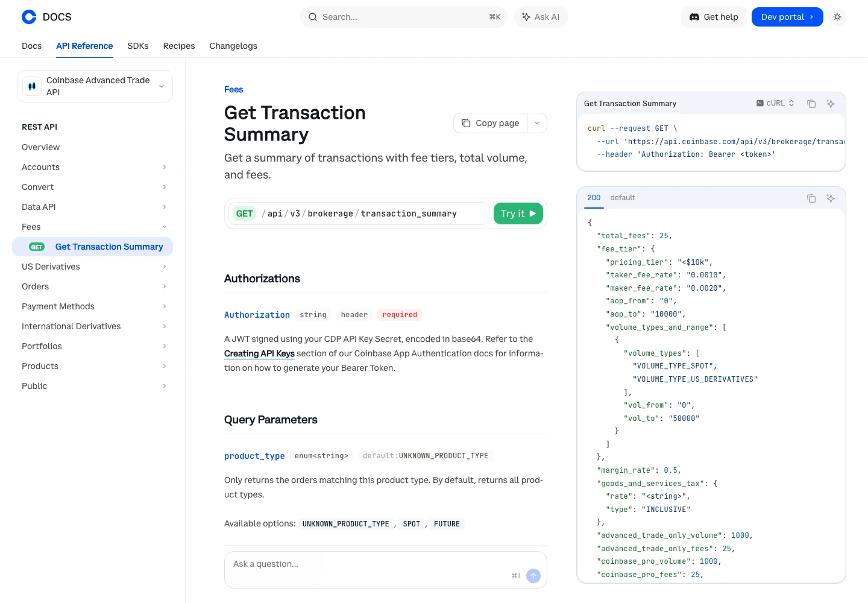Click the send arrow in Ask a question
The image size is (868, 603).
coord(533,576)
